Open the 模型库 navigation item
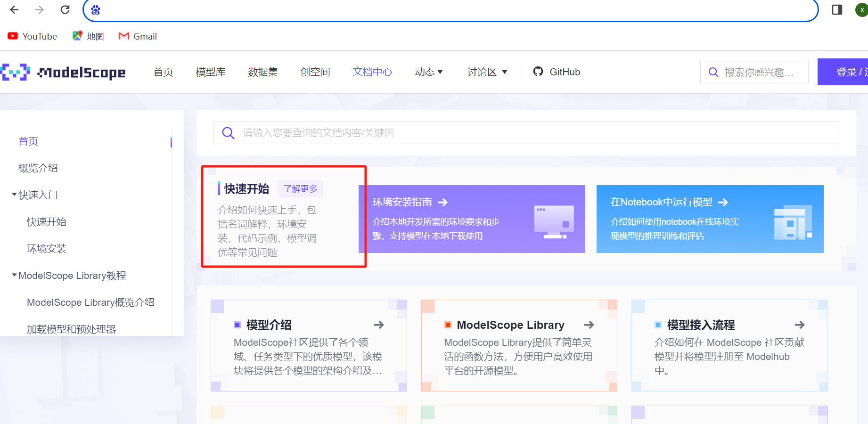868x424 pixels. pyautogui.click(x=211, y=72)
